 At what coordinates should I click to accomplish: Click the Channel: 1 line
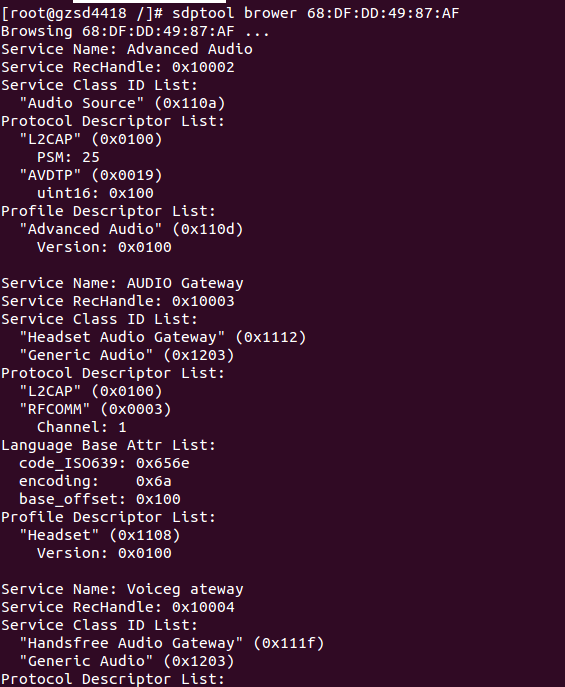click(82, 427)
